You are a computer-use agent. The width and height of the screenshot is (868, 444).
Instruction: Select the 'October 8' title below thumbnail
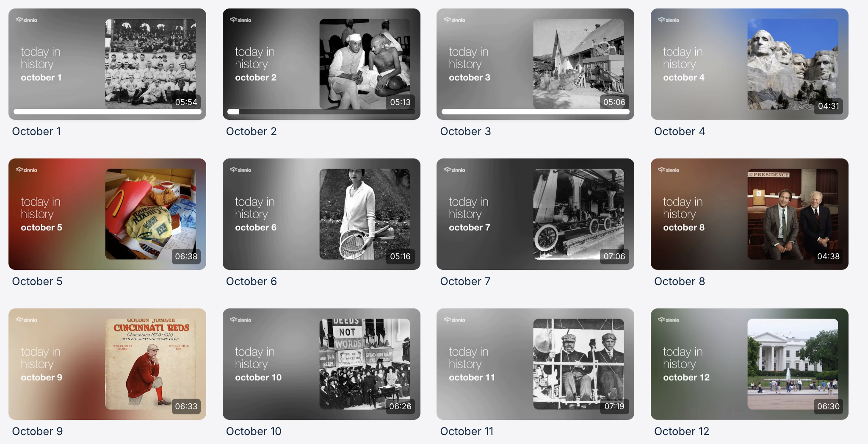click(x=680, y=281)
